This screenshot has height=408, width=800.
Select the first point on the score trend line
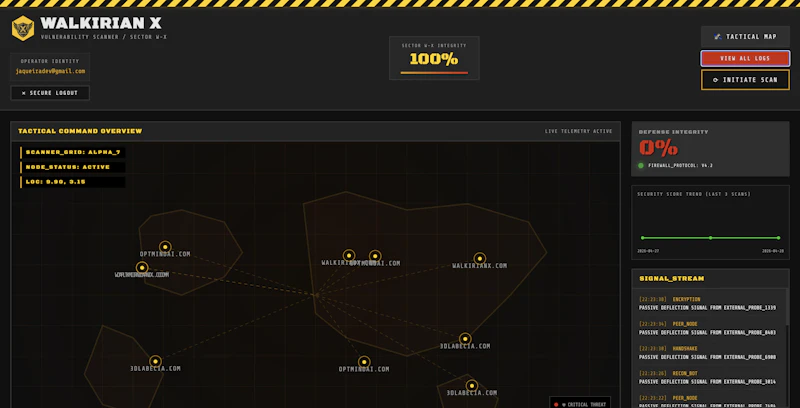pyautogui.click(x=642, y=238)
